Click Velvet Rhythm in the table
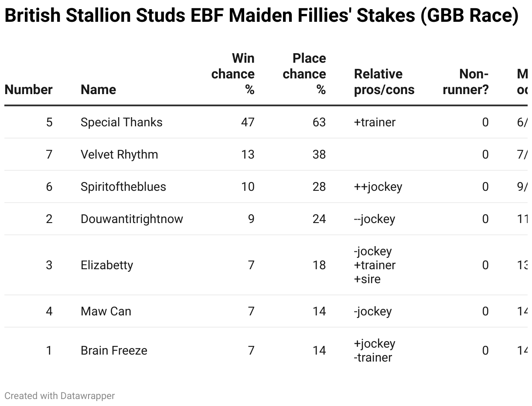This screenshot has width=532, height=406. (x=119, y=155)
